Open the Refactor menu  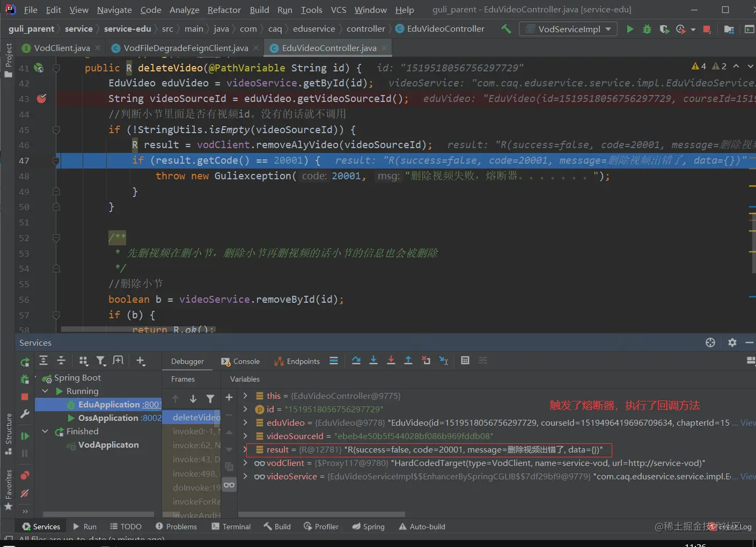coord(224,10)
